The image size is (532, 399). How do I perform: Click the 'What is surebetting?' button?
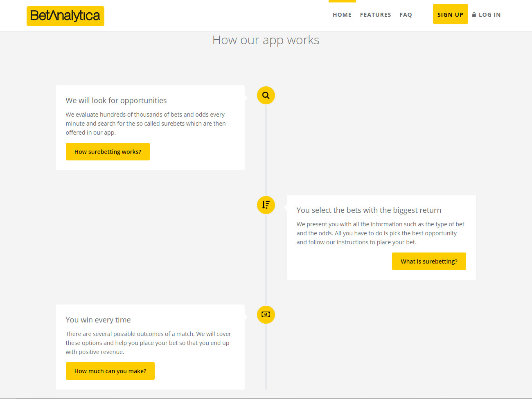pos(429,261)
